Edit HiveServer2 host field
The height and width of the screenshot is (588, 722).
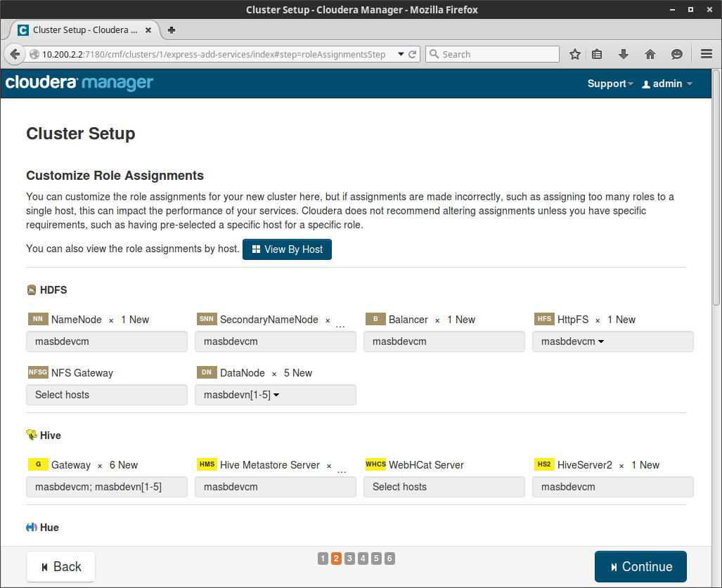click(613, 487)
